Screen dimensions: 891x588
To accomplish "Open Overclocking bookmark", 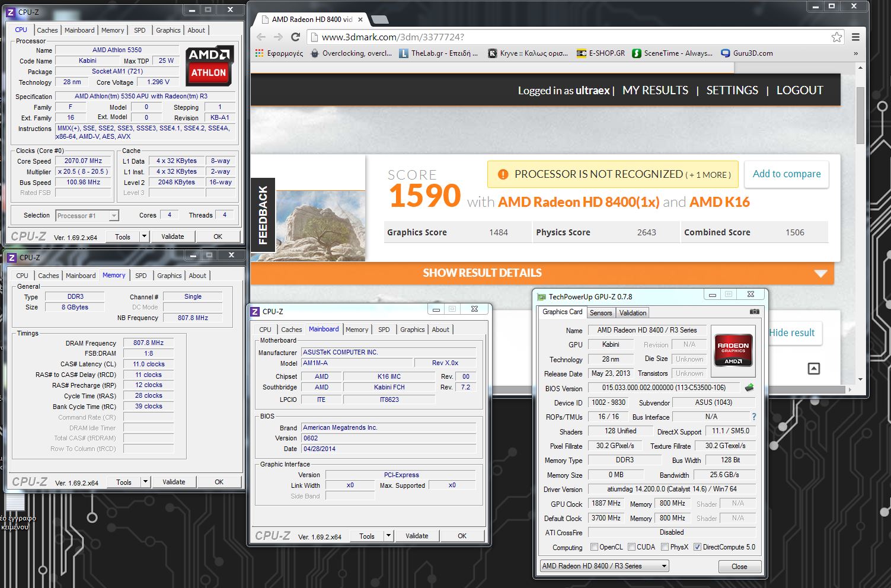I will click(x=351, y=53).
